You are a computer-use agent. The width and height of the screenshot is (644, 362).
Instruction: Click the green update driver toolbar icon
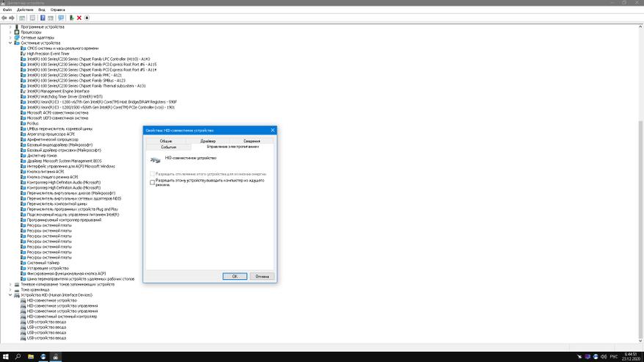coord(71,18)
